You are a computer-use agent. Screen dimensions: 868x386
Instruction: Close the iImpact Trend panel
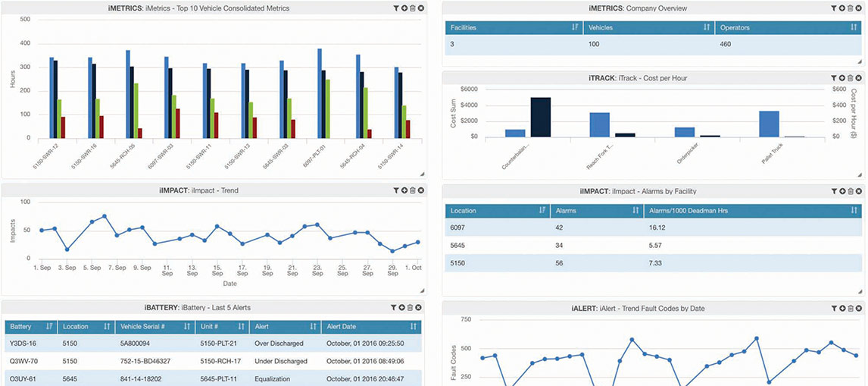point(421,190)
